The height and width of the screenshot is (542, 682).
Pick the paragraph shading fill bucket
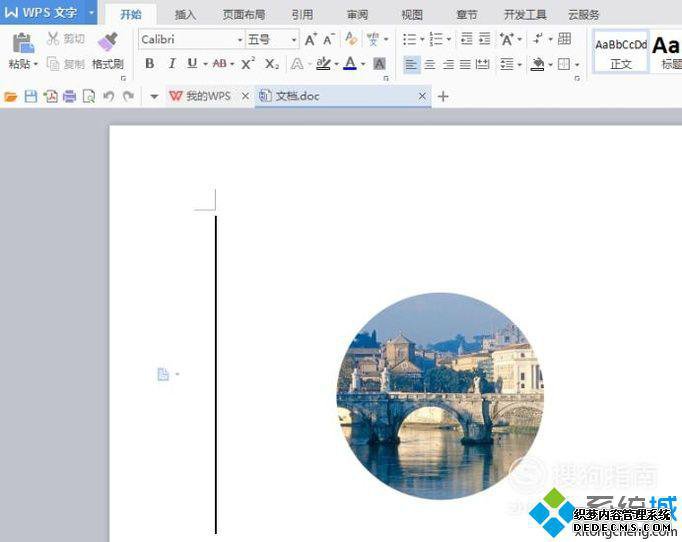pyautogui.click(x=538, y=65)
